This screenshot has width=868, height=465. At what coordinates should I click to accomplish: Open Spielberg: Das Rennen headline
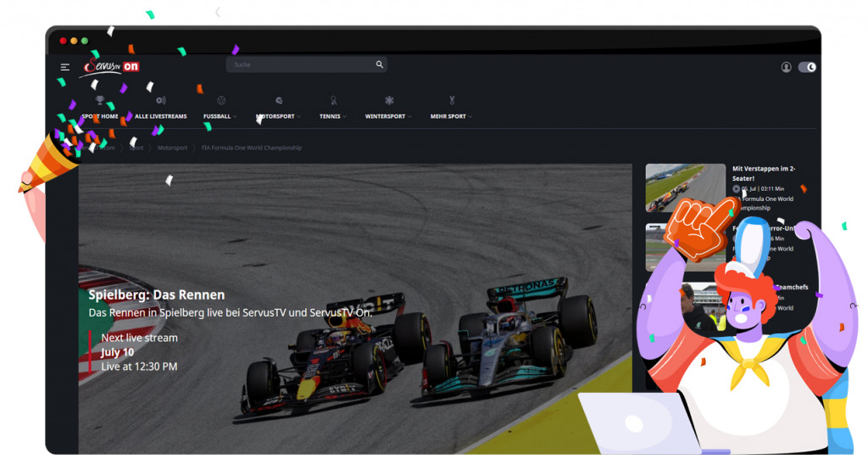(157, 294)
